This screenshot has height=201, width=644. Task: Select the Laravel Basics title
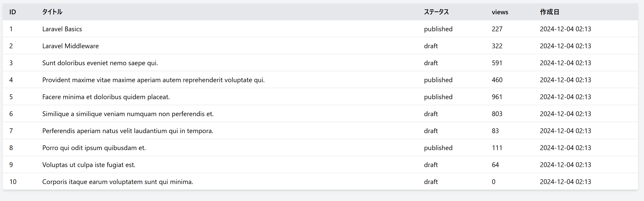tap(62, 29)
